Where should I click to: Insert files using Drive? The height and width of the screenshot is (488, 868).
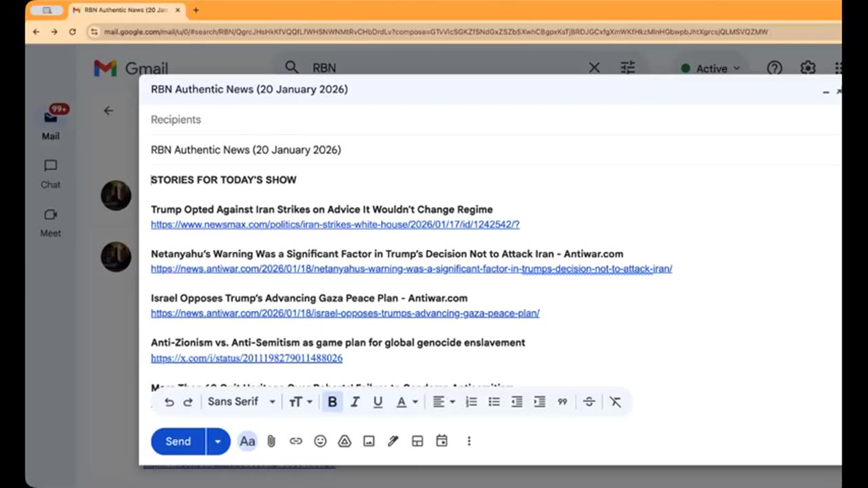point(344,441)
